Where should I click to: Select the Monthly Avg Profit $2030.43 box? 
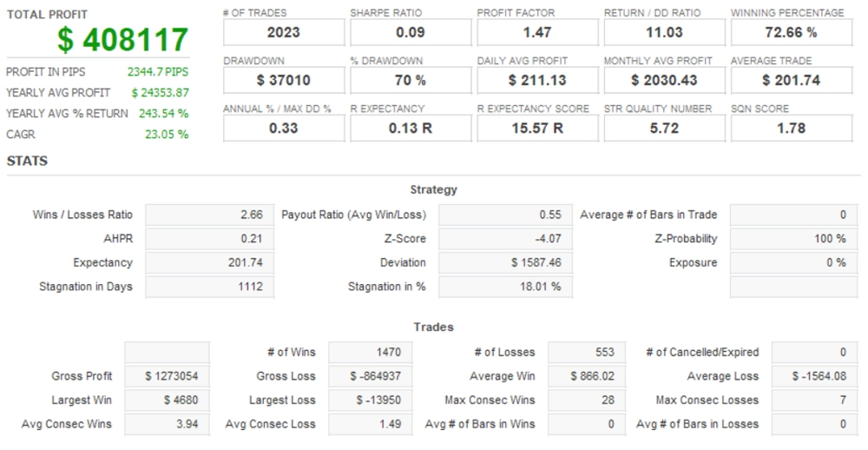(x=664, y=80)
